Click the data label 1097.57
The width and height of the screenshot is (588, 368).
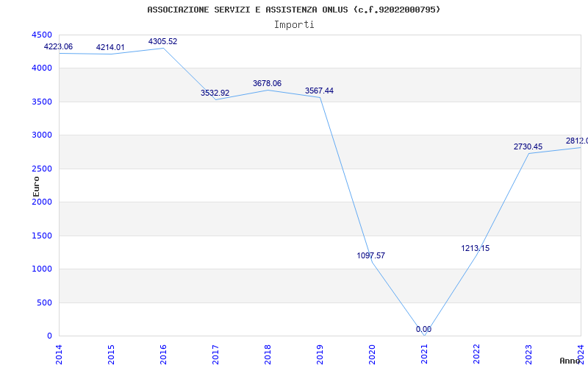(371, 255)
